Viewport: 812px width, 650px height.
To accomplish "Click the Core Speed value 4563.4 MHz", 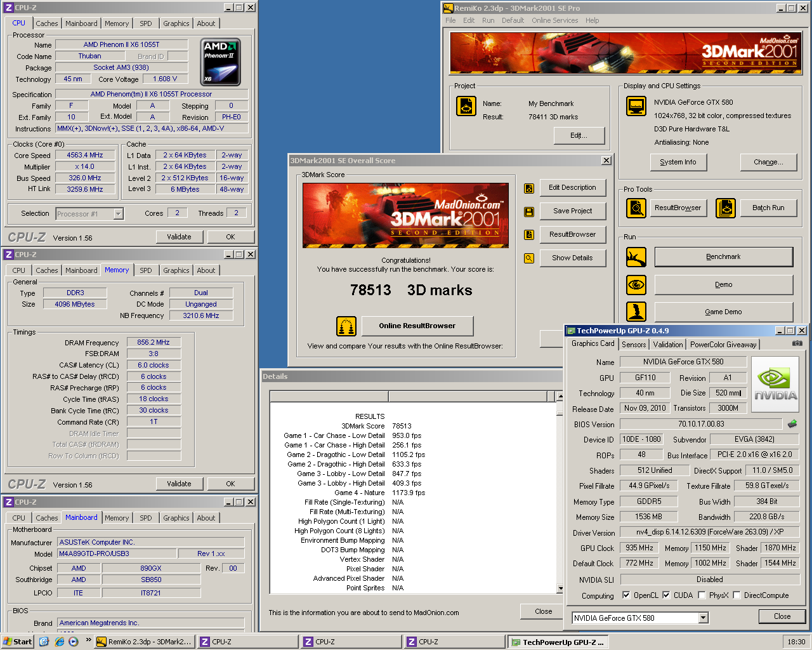I will (x=85, y=156).
